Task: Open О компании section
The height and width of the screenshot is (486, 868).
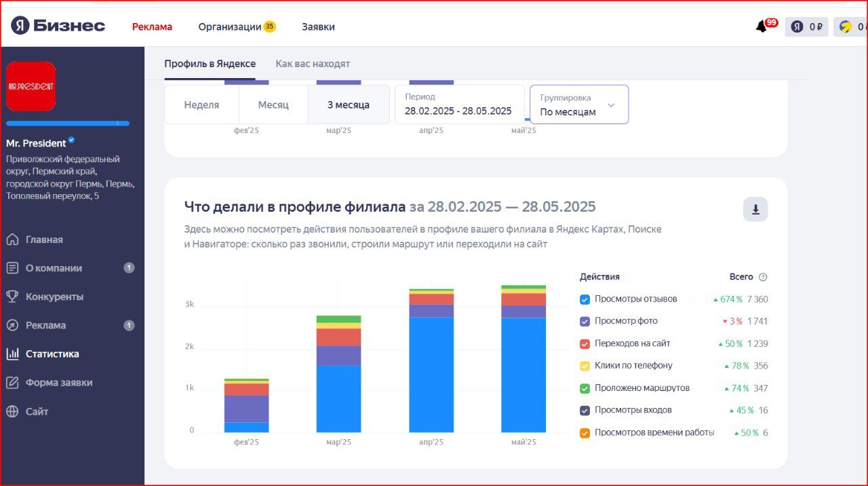Action: coord(54,268)
